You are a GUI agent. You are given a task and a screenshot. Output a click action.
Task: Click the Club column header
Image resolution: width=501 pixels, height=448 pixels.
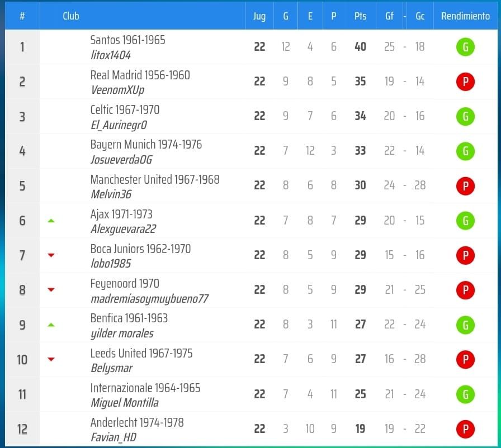point(71,16)
